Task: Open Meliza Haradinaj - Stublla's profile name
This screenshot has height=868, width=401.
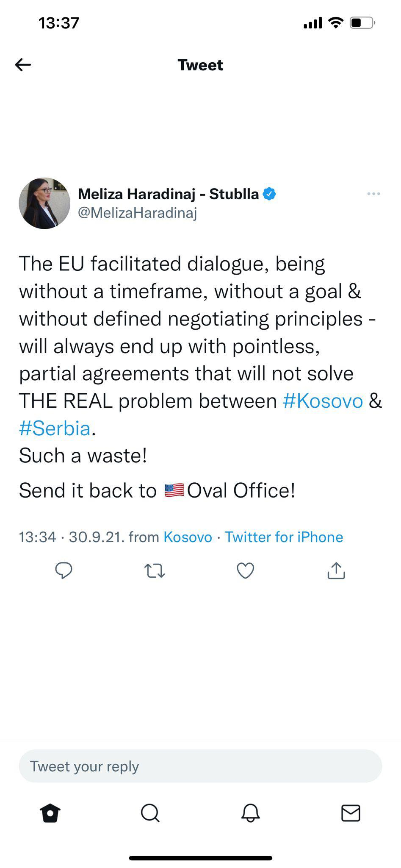Action: 168,194
